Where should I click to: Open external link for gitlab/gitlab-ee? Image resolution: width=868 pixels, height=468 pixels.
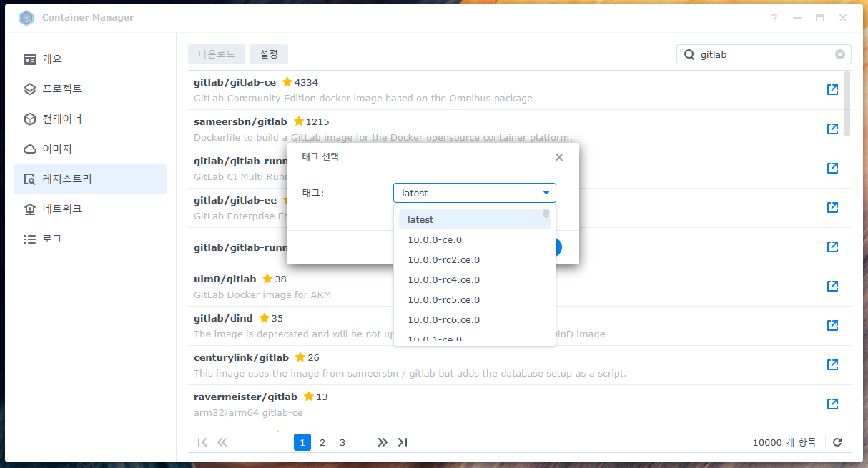832,207
